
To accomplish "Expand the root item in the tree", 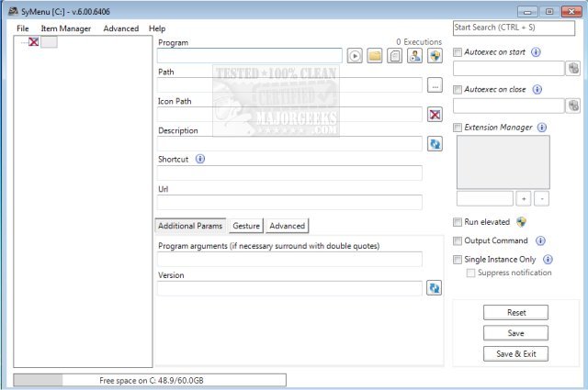I will coord(23,42).
